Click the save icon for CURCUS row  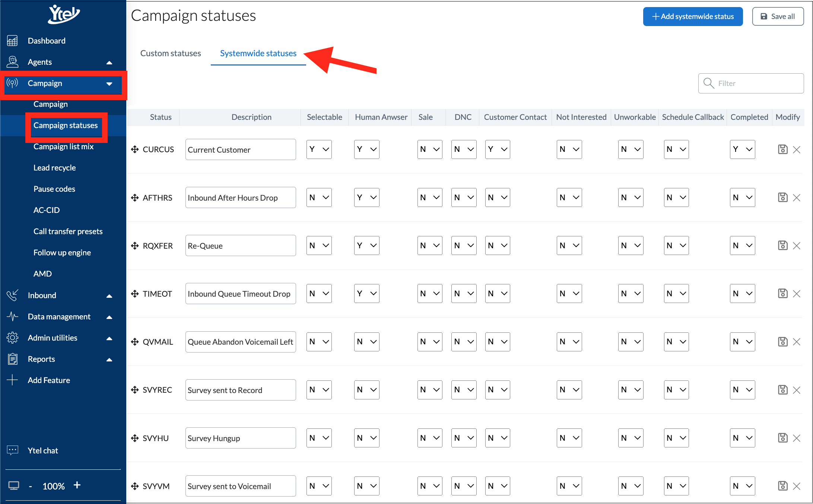[782, 149]
